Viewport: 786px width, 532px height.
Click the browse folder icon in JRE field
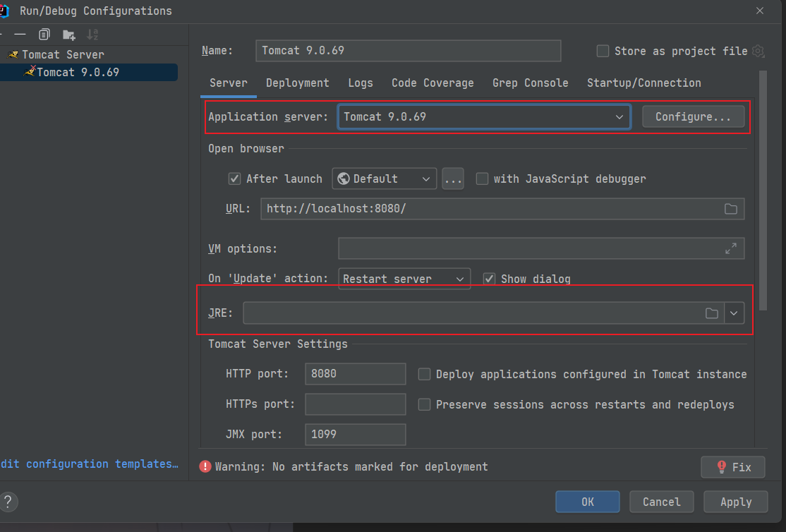712,313
